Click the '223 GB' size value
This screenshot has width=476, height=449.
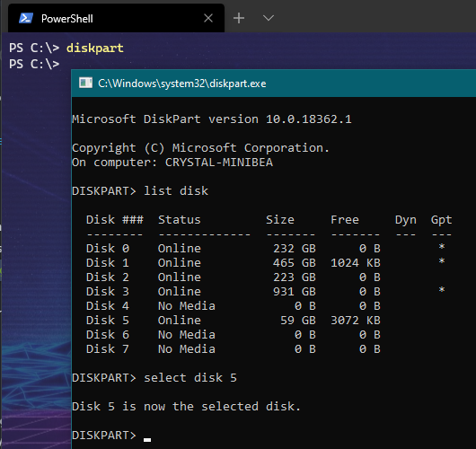295,277
